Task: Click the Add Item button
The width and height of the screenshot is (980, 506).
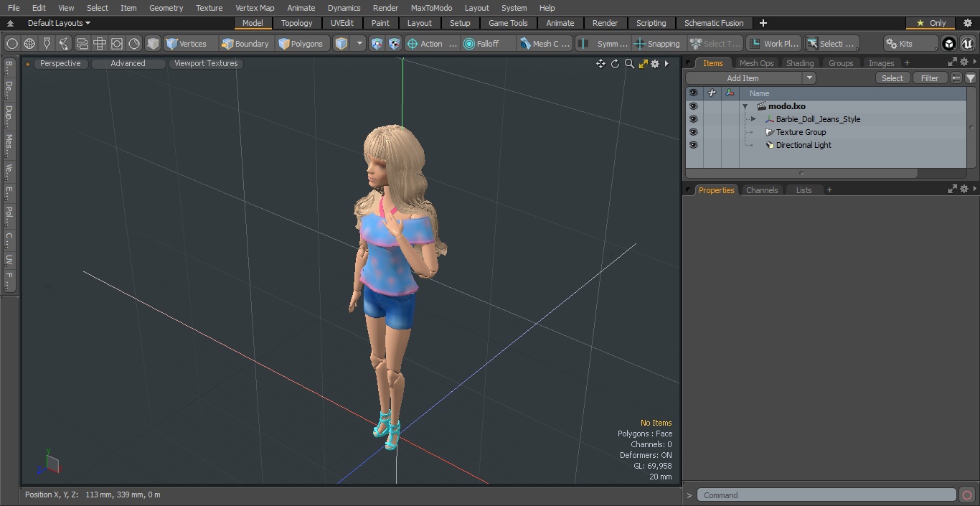Action: 743,78
